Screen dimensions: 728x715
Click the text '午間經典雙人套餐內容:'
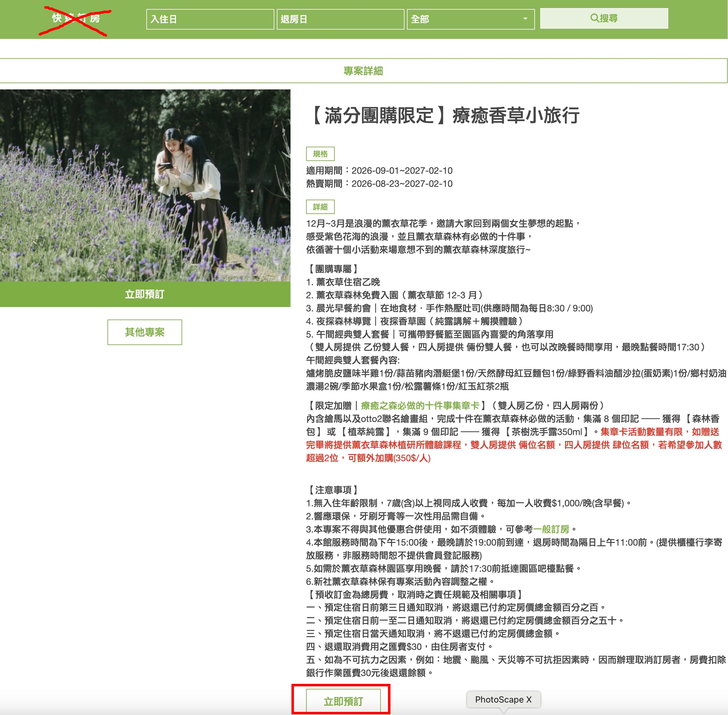[x=353, y=360]
